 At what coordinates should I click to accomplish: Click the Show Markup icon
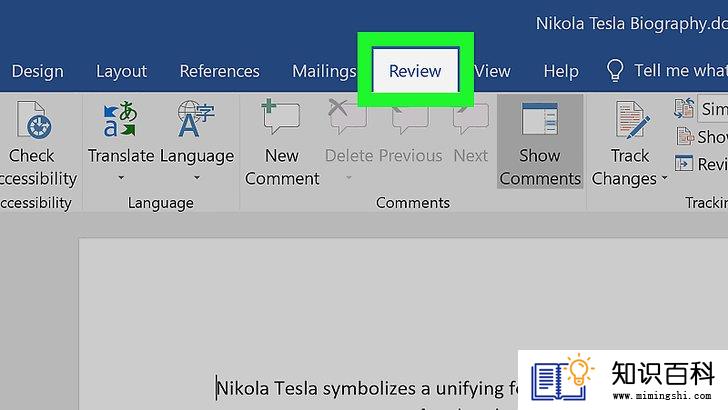(x=685, y=137)
